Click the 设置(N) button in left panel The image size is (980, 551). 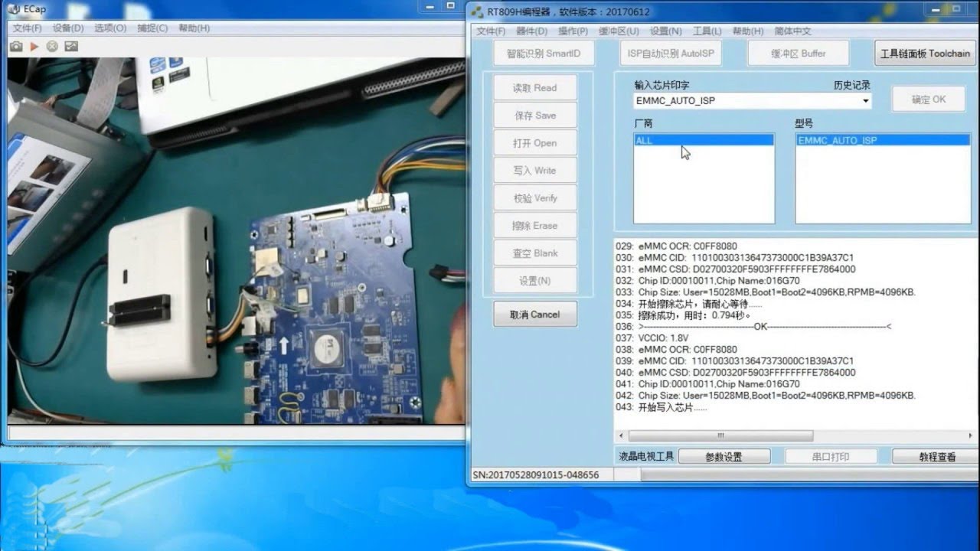pyautogui.click(x=535, y=281)
